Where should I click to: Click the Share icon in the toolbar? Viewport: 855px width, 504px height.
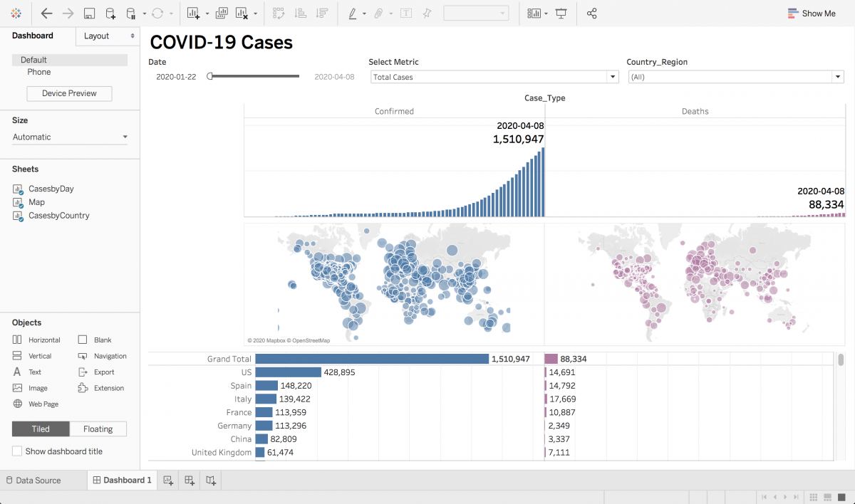591,14
